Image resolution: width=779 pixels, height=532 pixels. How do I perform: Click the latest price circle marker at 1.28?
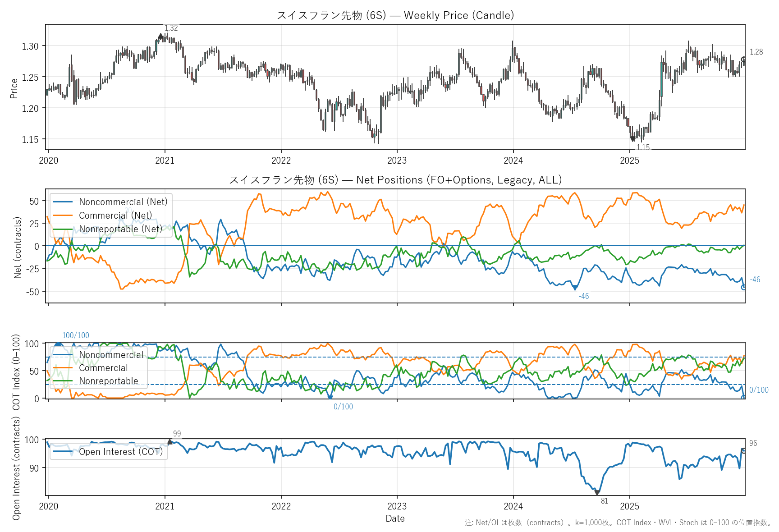tap(744, 60)
